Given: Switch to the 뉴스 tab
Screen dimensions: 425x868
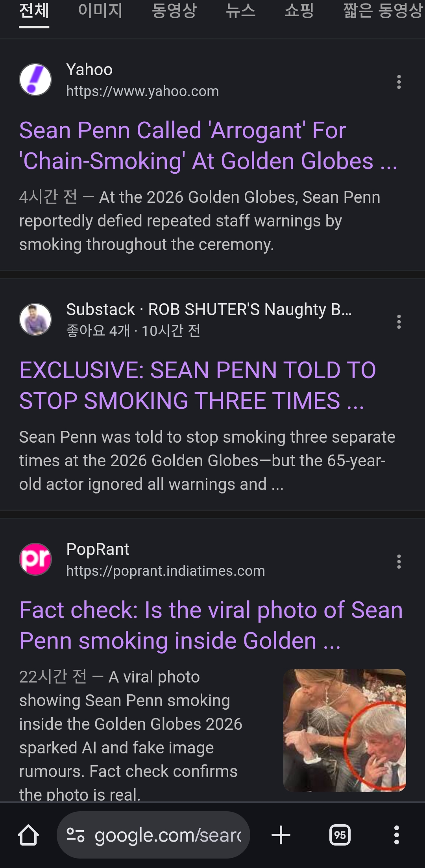Looking at the screenshot, I should pyautogui.click(x=240, y=11).
